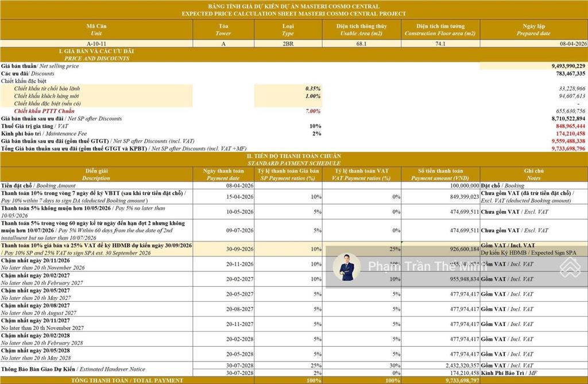The height and width of the screenshot is (384, 588).
Task: Select payment amount 849,399,023
Action: (x=465, y=197)
